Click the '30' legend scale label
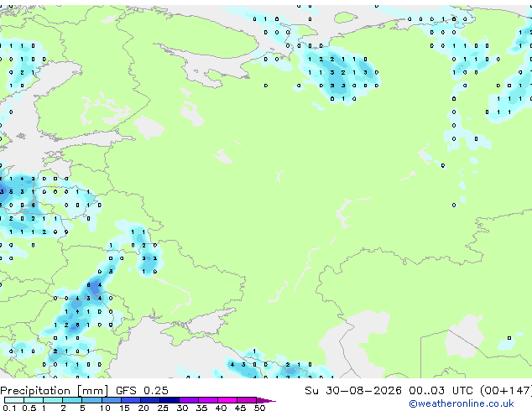 (x=182, y=408)
